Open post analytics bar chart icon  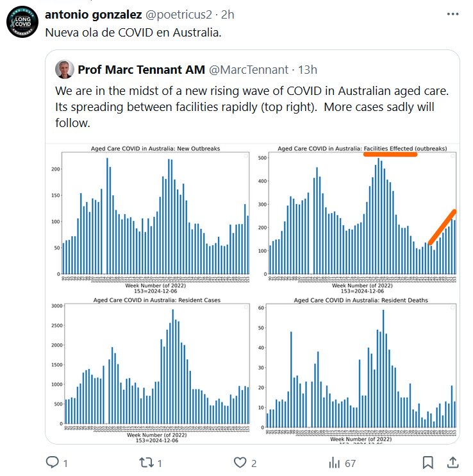coord(334,462)
